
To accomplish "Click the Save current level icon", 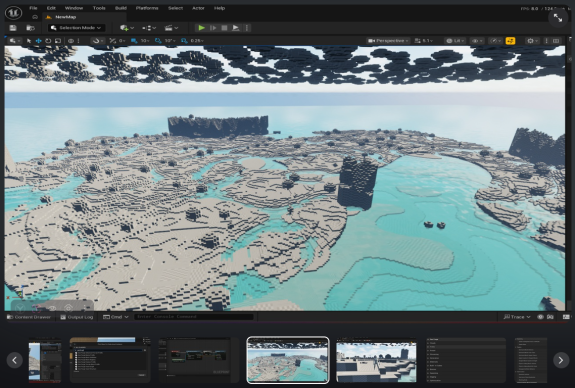I will [13, 28].
